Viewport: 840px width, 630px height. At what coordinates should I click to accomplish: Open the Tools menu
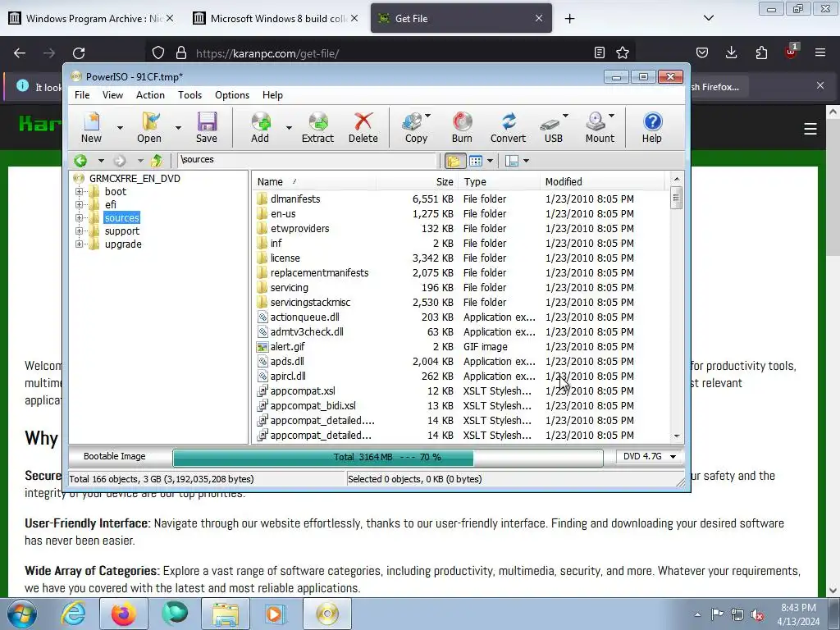coord(189,95)
